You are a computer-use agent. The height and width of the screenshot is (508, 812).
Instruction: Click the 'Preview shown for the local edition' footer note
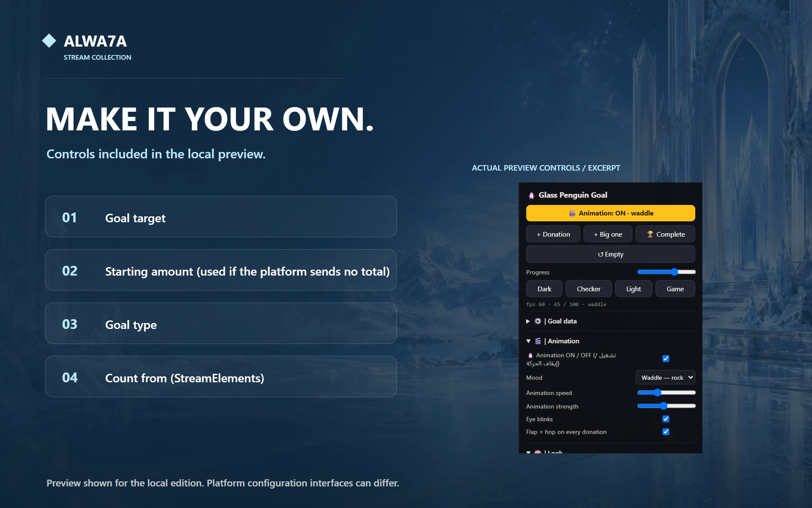pos(223,483)
